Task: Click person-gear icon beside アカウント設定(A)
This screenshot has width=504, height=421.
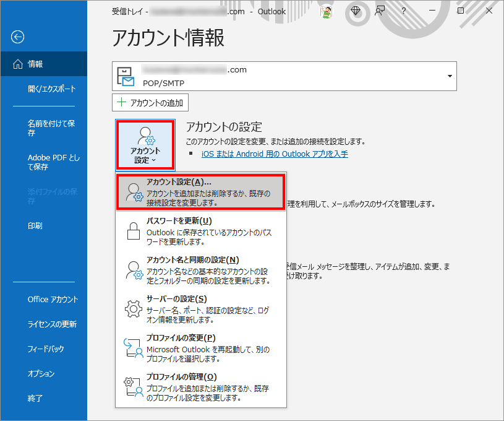Action: 134,193
